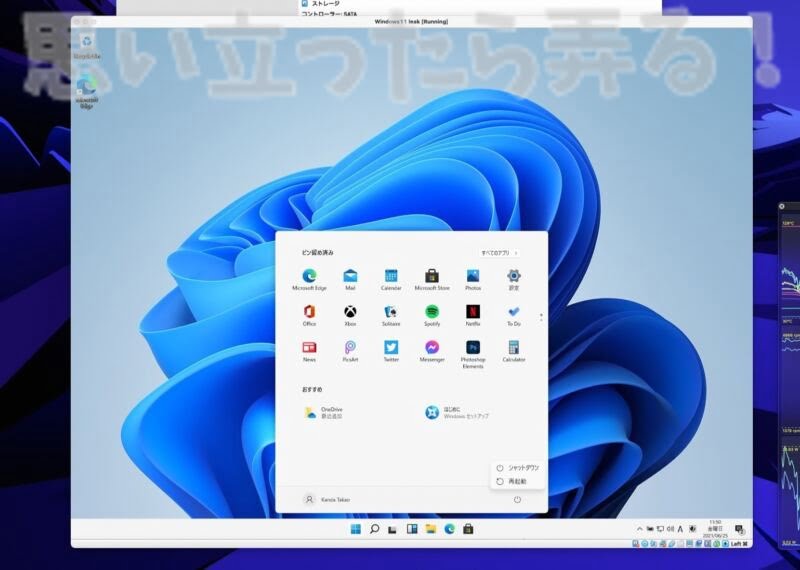Screen dimensions: 800x570
Task: Open Microsoft Edge from the taskbar
Action: [x=449, y=529]
